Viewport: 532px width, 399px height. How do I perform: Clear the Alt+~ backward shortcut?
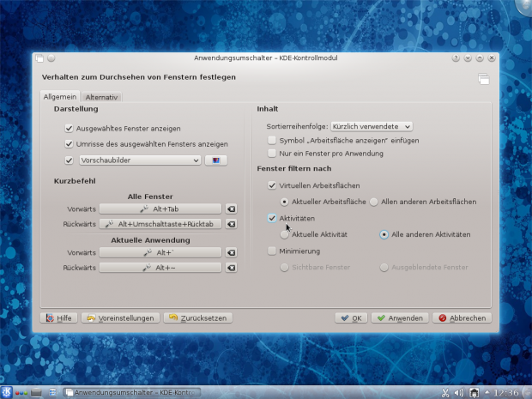[x=230, y=268]
